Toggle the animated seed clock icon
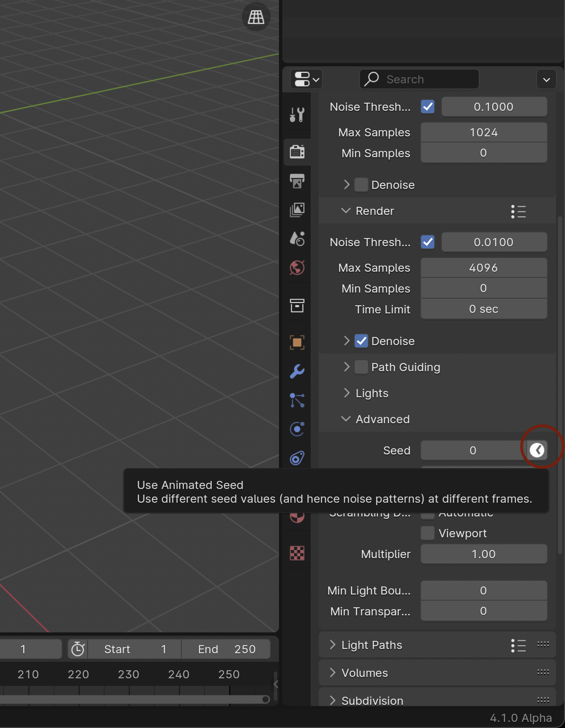Screen dimensions: 565x728 [x=537, y=450]
